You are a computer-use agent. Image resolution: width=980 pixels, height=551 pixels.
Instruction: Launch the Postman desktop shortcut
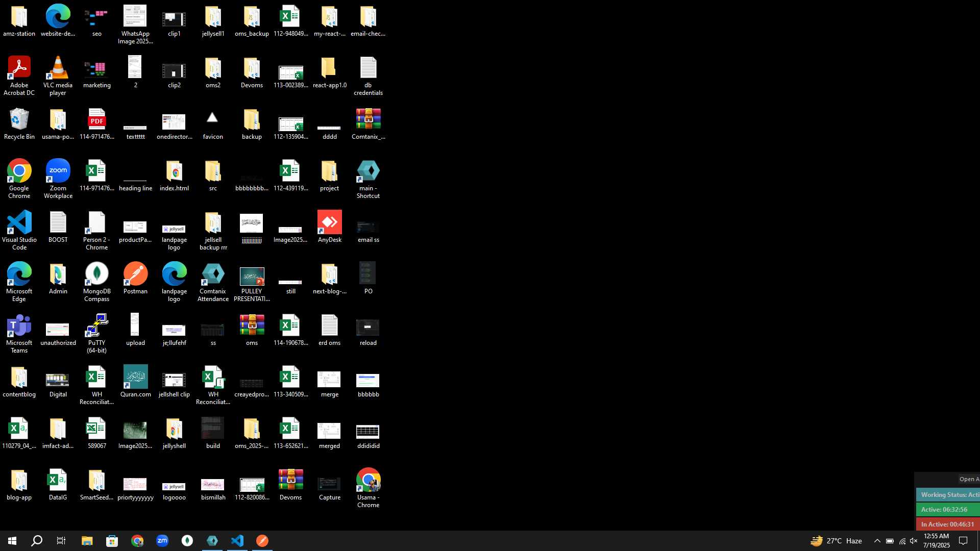click(136, 278)
